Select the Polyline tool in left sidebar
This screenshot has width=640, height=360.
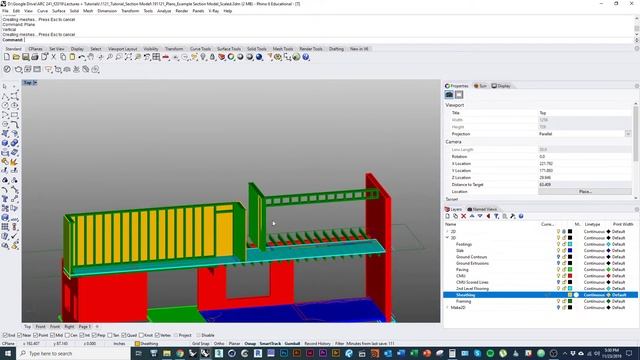[x=5, y=96]
